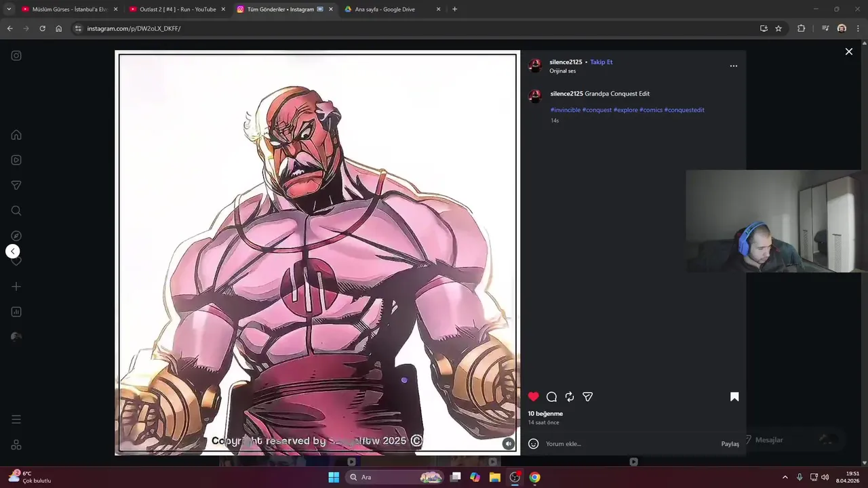Create a new post with plus icon
868x488 pixels.
16,287
